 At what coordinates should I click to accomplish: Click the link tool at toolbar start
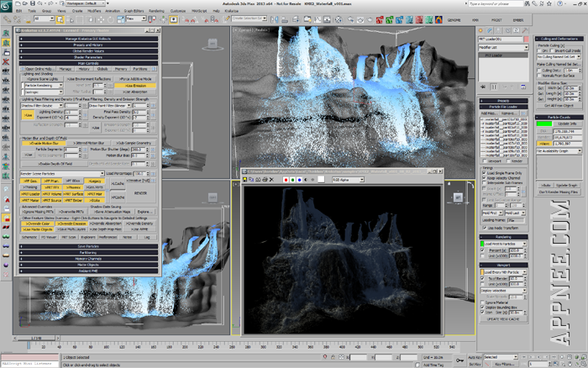[x=8, y=19]
